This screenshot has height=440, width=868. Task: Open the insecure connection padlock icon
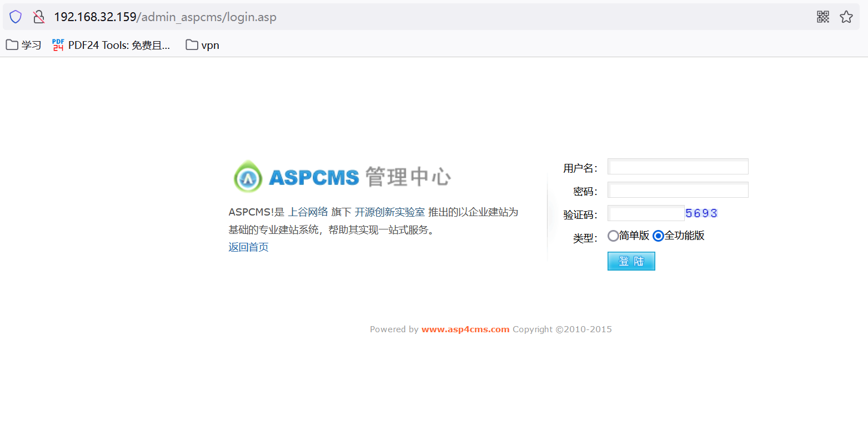[38, 17]
